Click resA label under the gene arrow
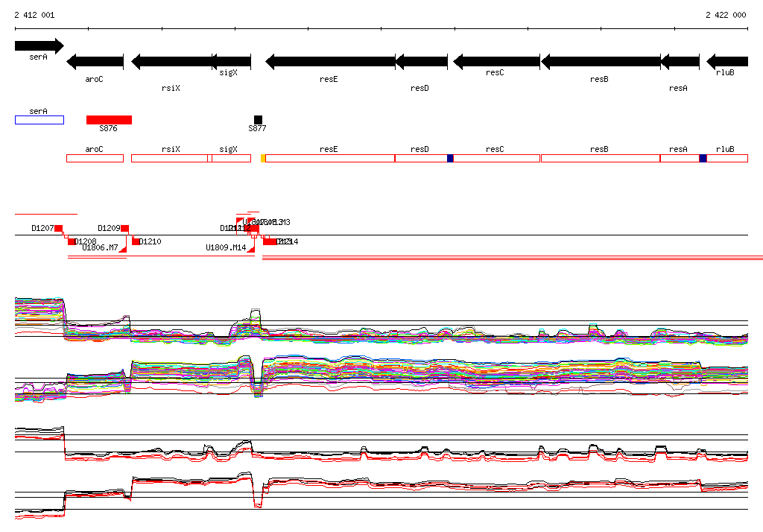 (678, 88)
